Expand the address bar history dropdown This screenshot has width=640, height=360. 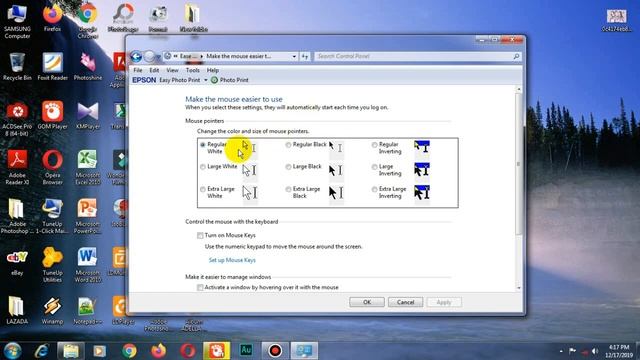pyautogui.click(x=294, y=56)
